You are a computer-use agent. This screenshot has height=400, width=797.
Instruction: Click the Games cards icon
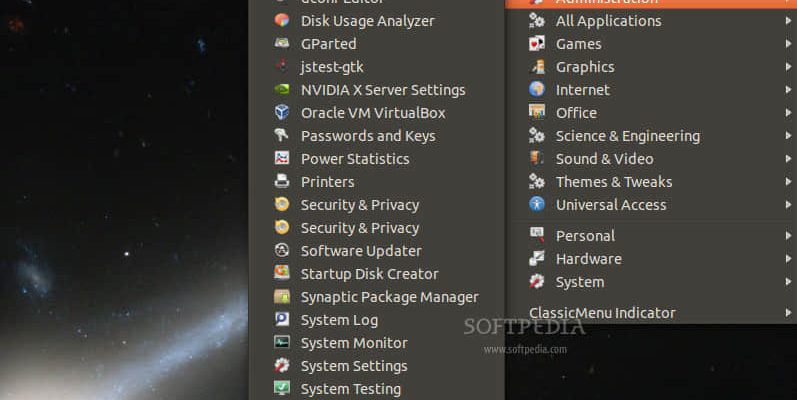pyautogui.click(x=537, y=44)
